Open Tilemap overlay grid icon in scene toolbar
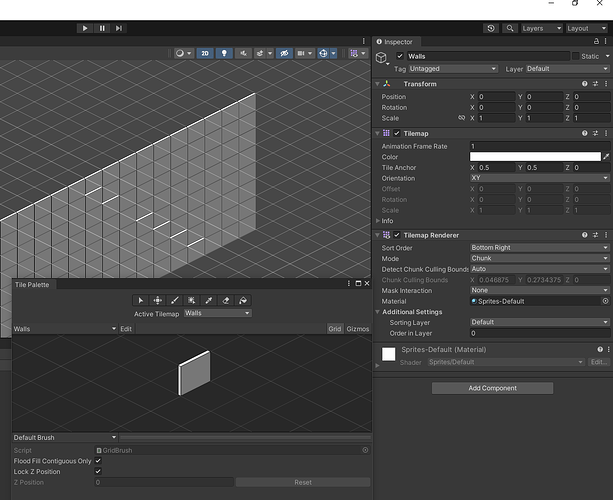The width and height of the screenshot is (613, 500). [x=354, y=53]
